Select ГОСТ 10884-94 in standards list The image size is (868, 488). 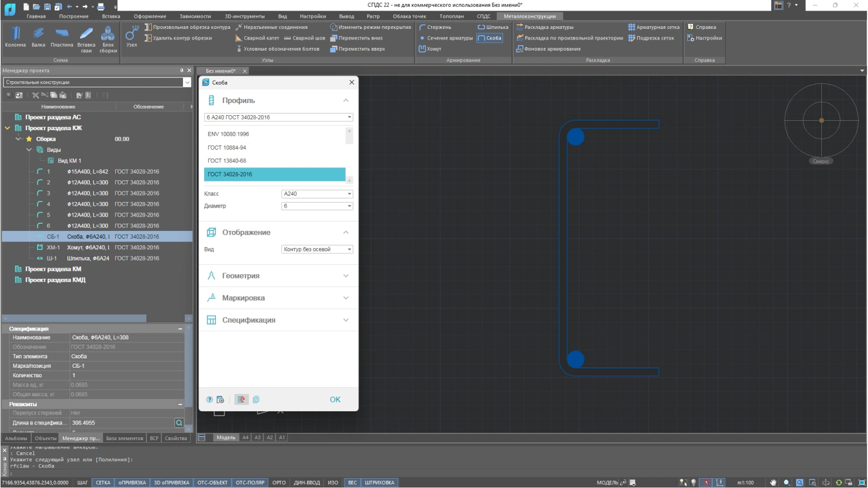click(227, 147)
